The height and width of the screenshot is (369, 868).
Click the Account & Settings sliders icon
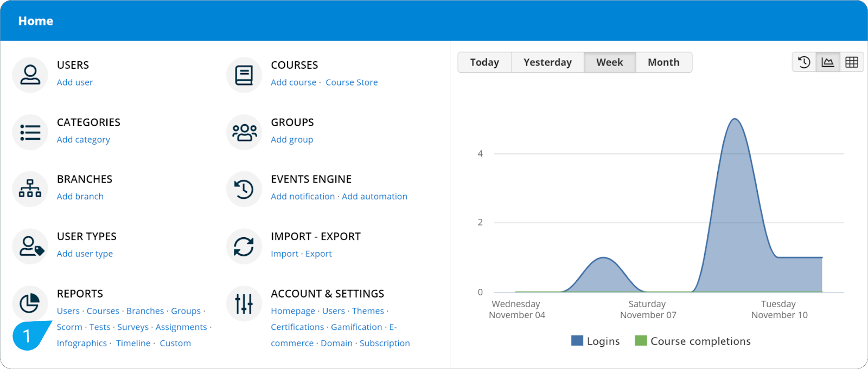click(x=244, y=303)
